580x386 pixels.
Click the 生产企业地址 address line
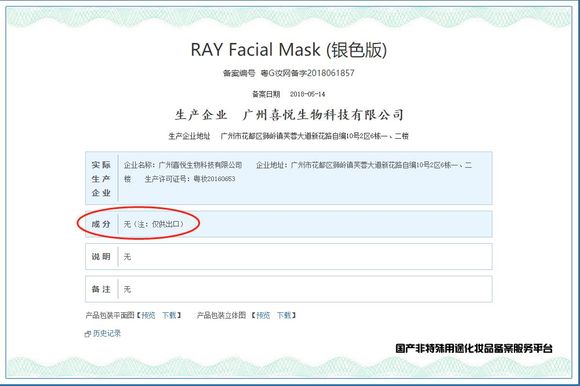click(x=314, y=136)
